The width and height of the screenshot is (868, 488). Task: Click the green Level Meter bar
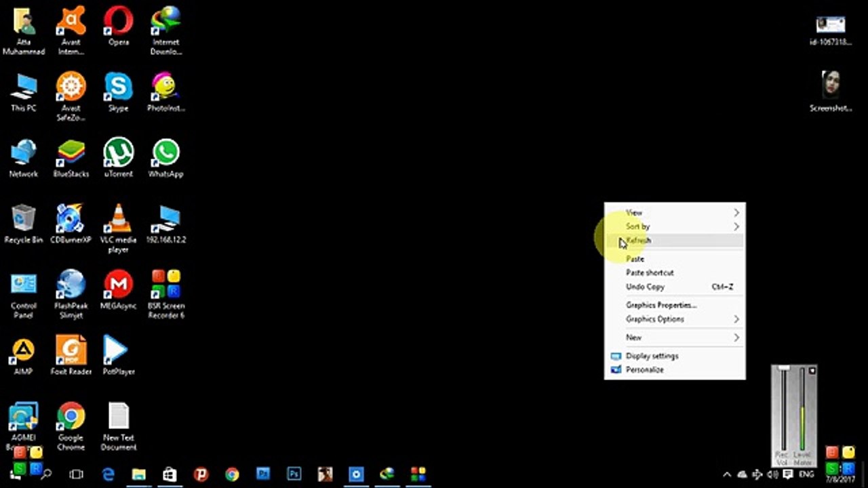[x=802, y=429]
